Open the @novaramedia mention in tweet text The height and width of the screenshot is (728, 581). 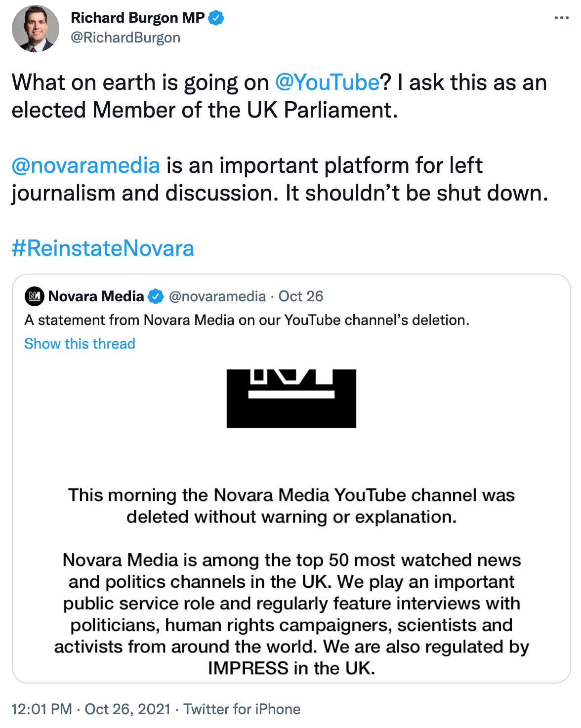tap(86, 165)
